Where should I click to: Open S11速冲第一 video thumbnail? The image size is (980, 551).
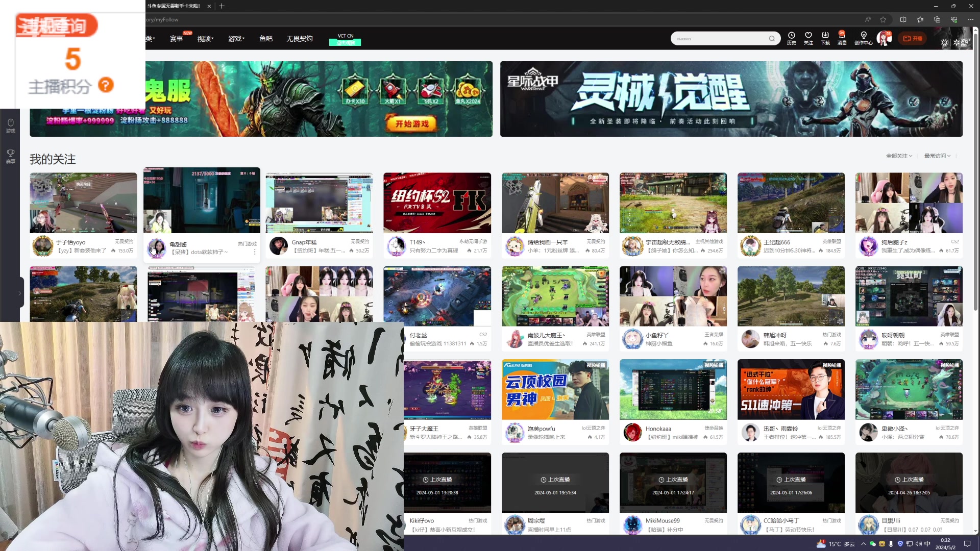791,389
